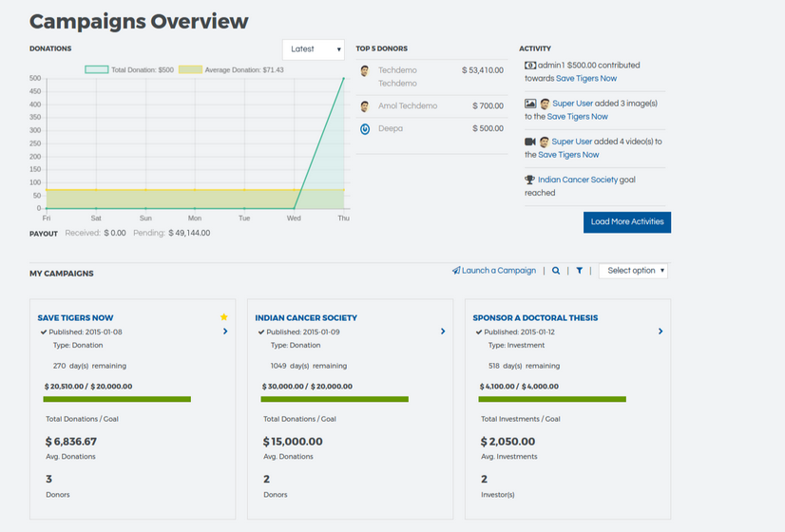Open the Select option dropdown
Image resolution: width=785 pixels, height=532 pixels.
634,271
